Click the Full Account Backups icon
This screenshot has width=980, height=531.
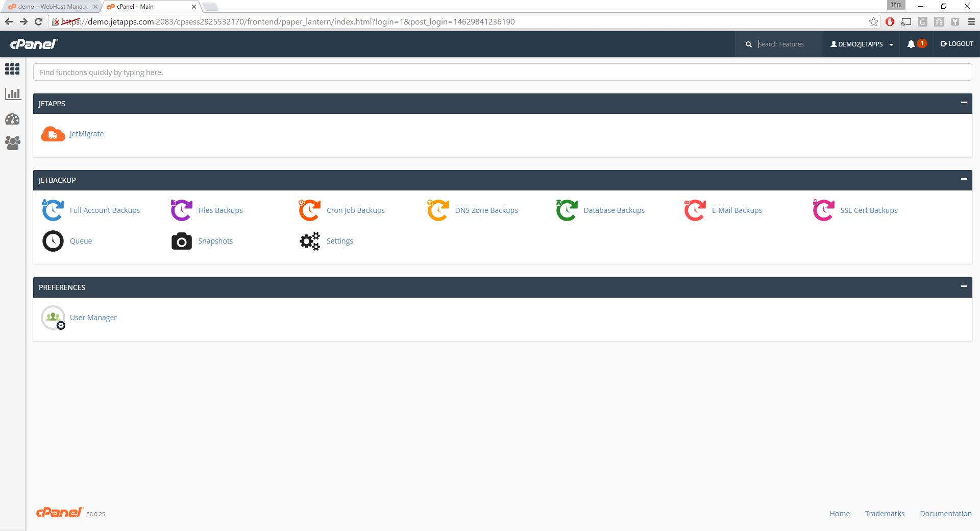[x=53, y=210]
